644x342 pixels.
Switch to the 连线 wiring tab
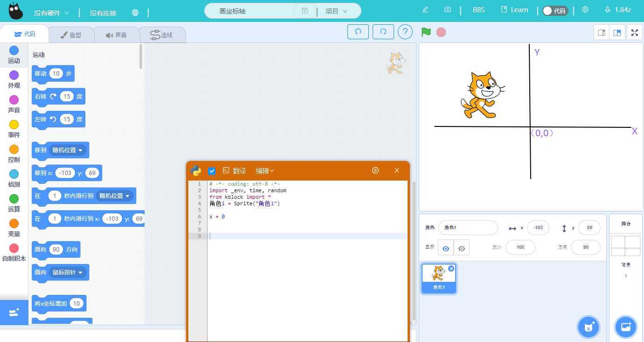click(162, 35)
